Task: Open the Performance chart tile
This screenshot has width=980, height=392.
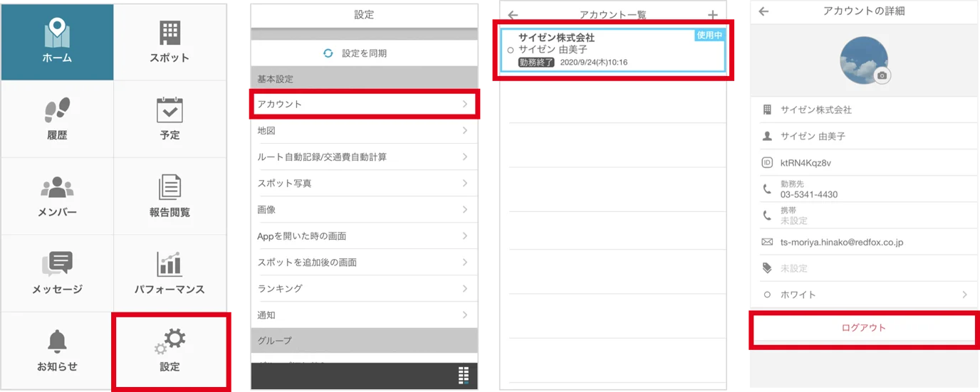Action: click(x=170, y=273)
